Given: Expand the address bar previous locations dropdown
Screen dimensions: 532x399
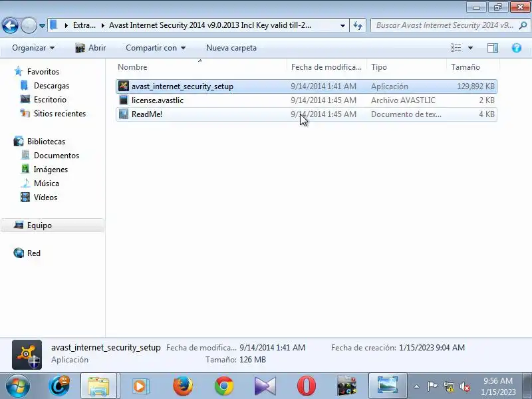Looking at the screenshot, I should pos(342,25).
